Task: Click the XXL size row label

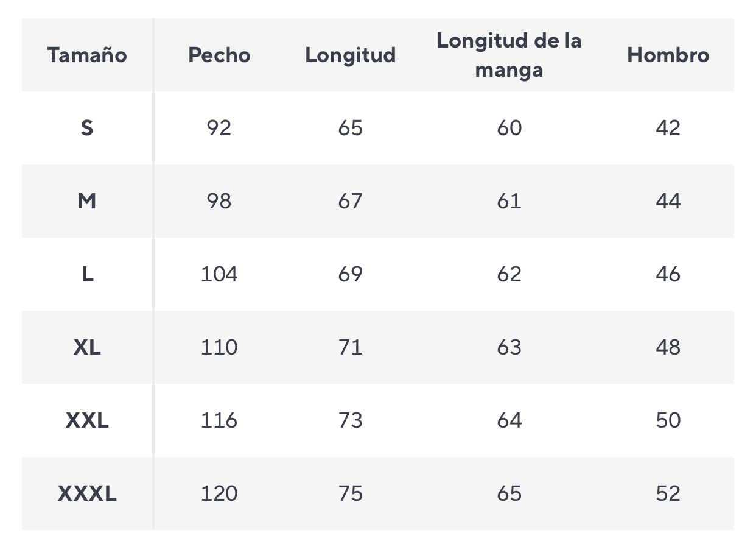Action: [x=87, y=420]
